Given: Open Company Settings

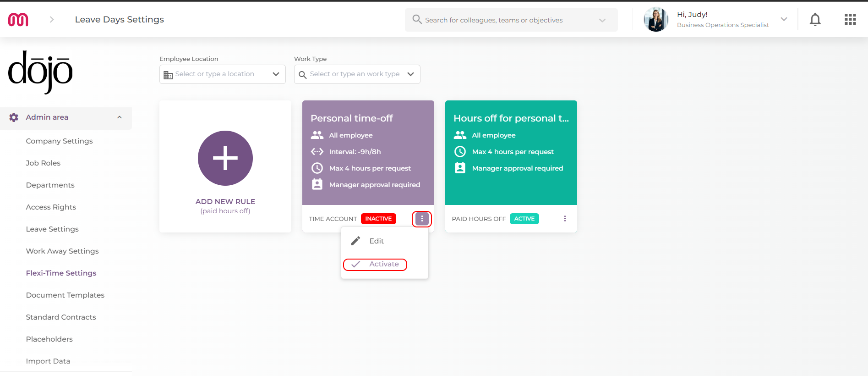Looking at the screenshot, I should click(59, 141).
